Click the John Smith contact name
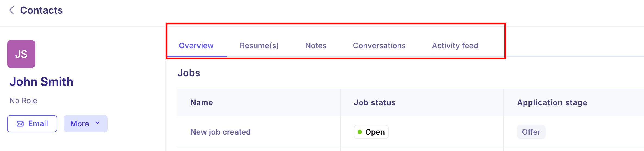Viewport: 644px width, 151px height. 41,82
